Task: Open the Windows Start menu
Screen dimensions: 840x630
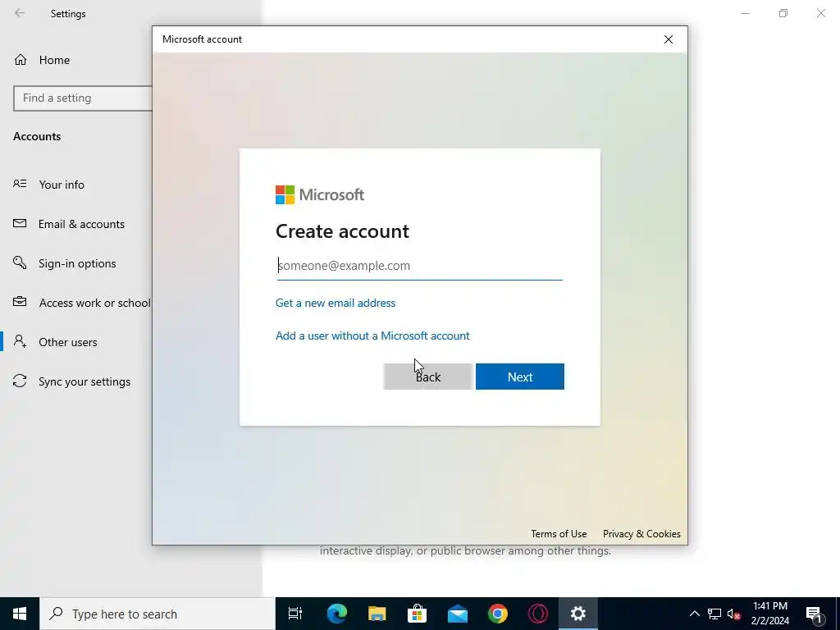Action: 20,614
